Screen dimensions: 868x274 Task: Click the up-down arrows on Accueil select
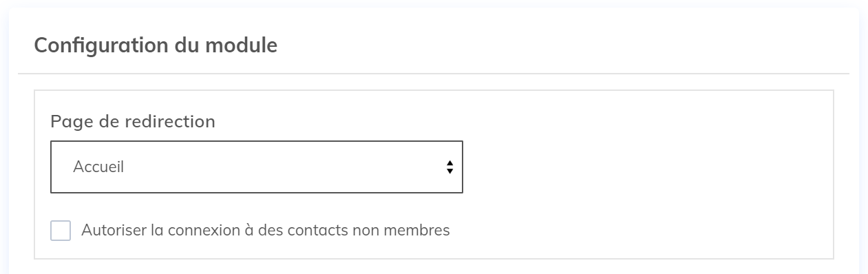click(449, 167)
